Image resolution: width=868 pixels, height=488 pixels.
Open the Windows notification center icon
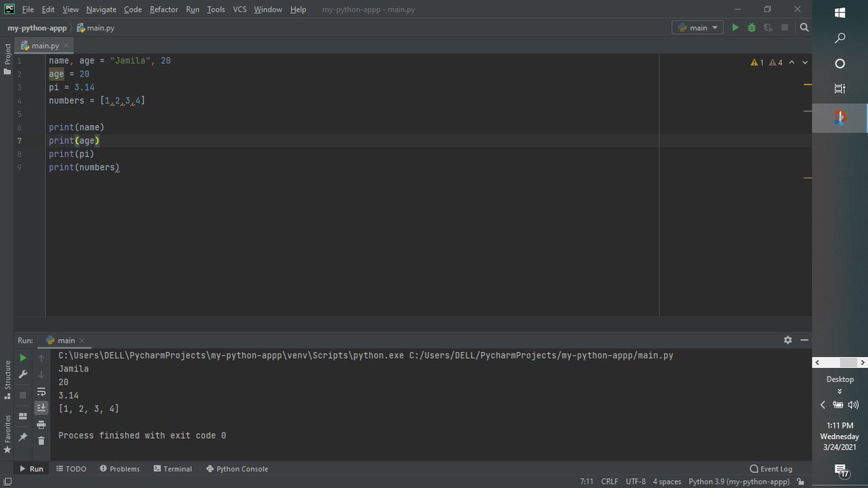[841, 471]
